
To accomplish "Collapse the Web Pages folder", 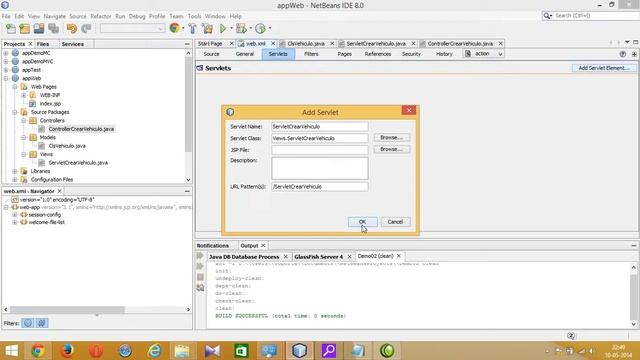I will click(x=15, y=87).
